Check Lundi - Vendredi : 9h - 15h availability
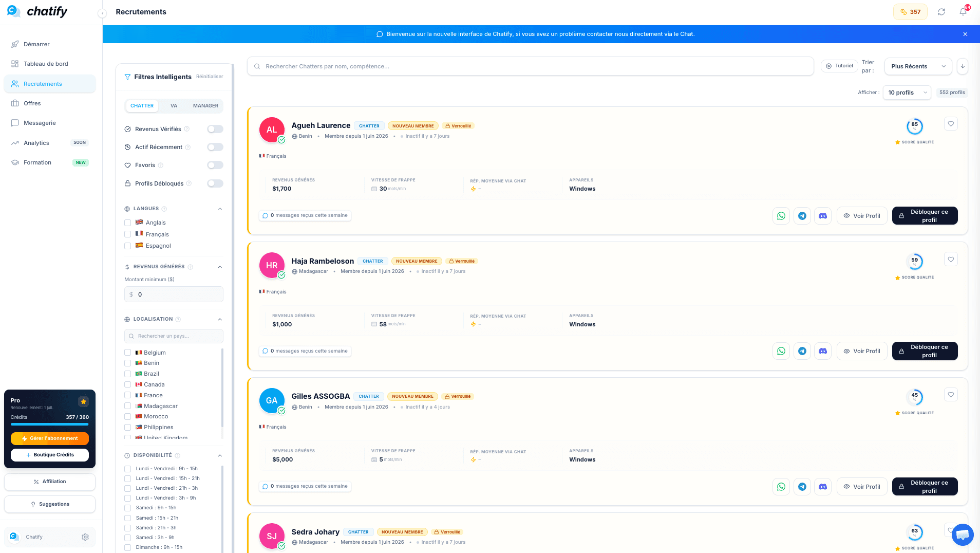This screenshot has height=553, width=980. (127, 469)
